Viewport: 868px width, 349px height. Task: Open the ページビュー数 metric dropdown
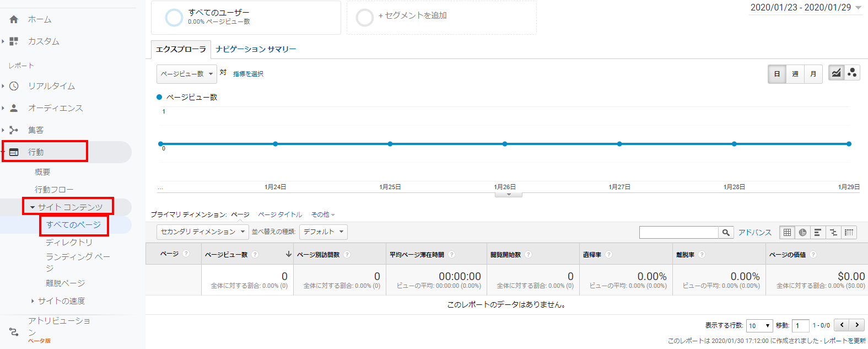click(186, 74)
